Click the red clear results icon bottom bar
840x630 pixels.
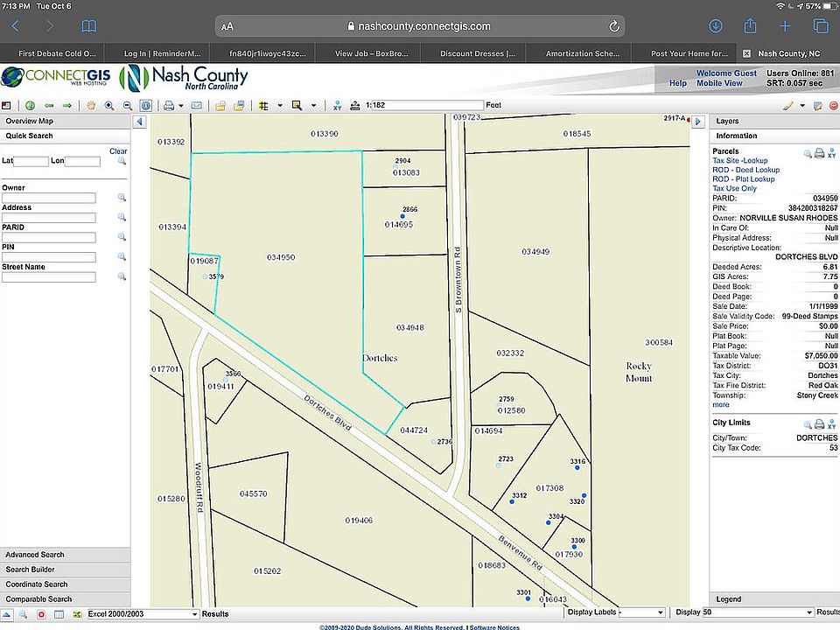coord(41,614)
